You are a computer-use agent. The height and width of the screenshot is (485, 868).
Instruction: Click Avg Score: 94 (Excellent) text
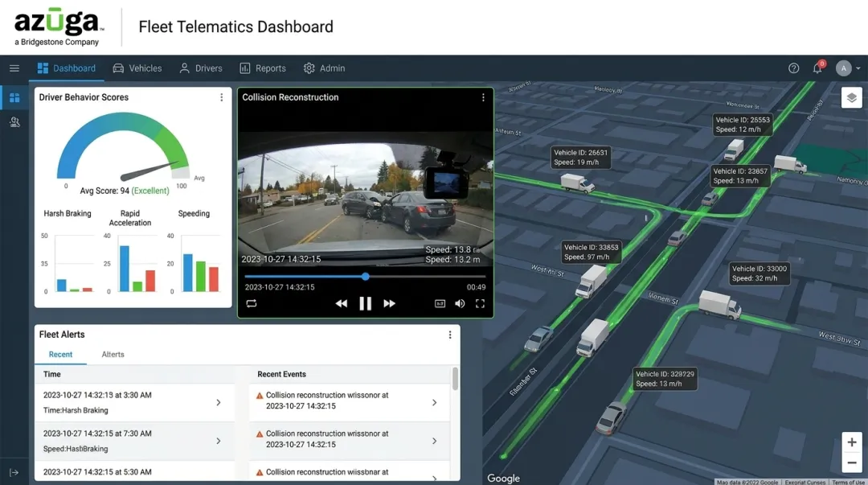tap(125, 191)
